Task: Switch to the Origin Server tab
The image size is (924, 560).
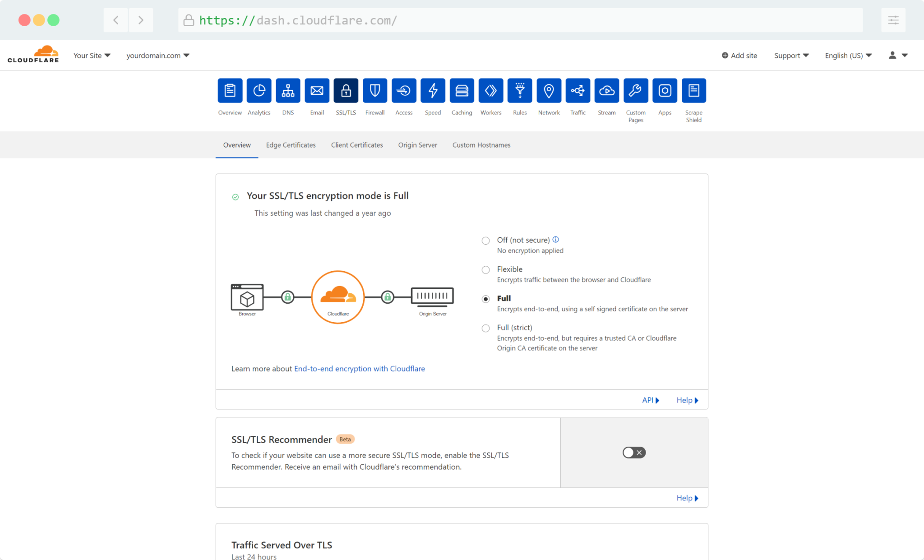Action: tap(418, 145)
